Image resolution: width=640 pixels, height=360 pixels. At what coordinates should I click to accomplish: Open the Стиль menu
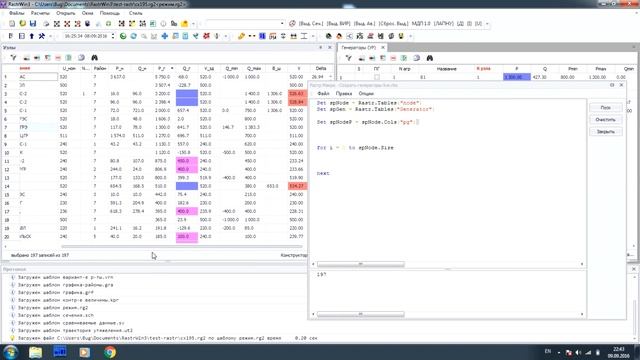pyautogui.click(x=136, y=13)
